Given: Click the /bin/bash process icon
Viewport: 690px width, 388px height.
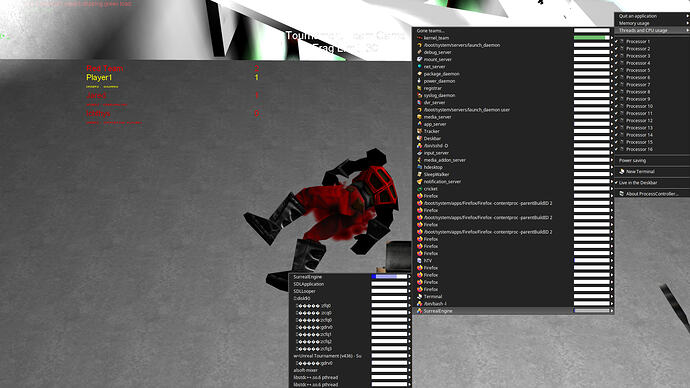Looking at the screenshot, I should 419,304.
